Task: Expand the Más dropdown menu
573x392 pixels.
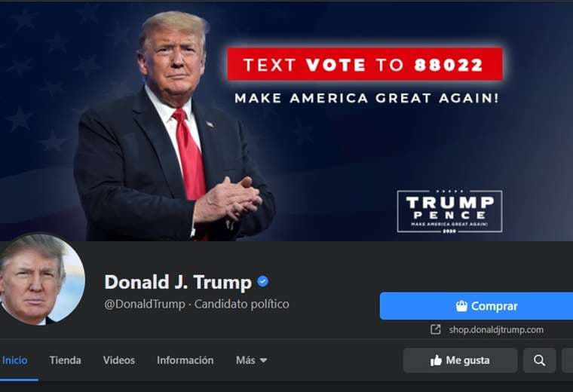Action: (251, 360)
